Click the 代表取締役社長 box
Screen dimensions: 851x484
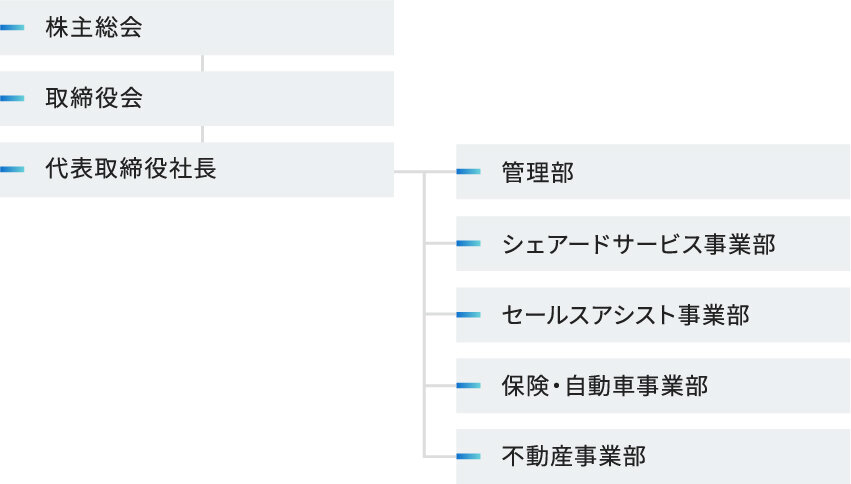click(x=197, y=169)
